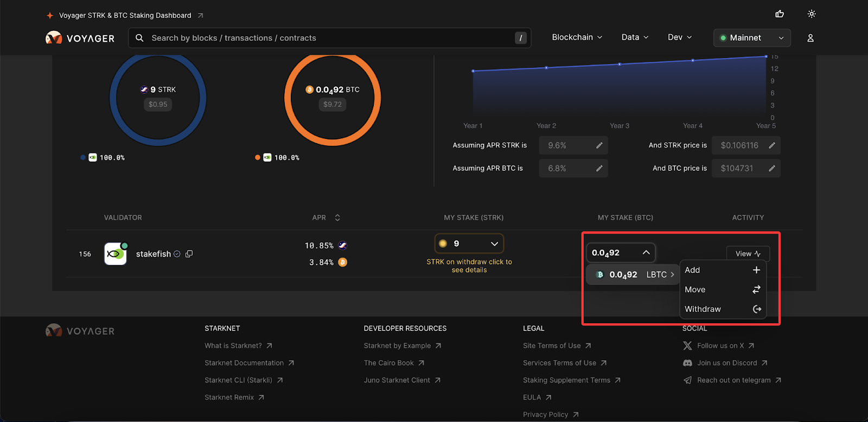This screenshot has width=868, height=422.
Task: Select Move in the stake menu
Action: pos(722,290)
